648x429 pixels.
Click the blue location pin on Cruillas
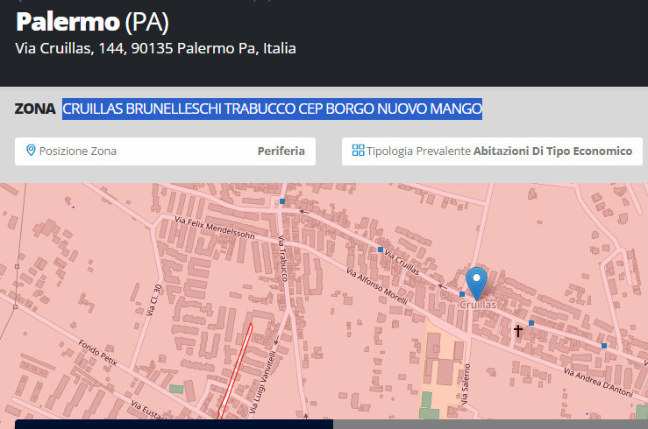click(x=476, y=283)
